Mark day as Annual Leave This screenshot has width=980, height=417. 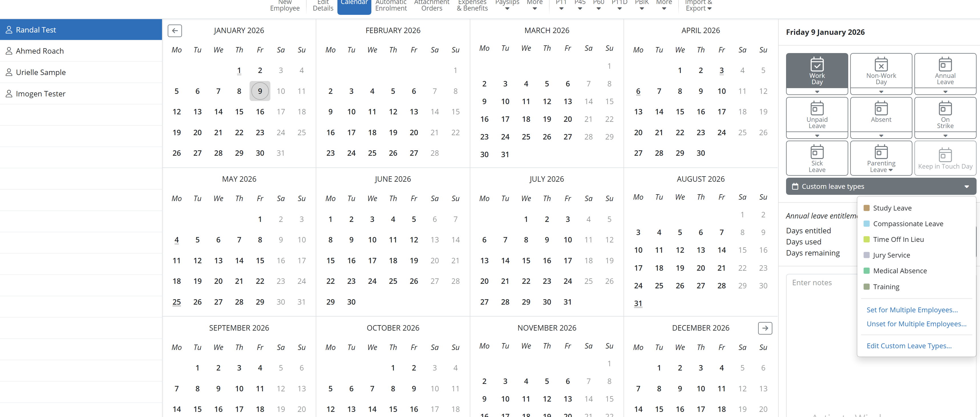pos(945,71)
